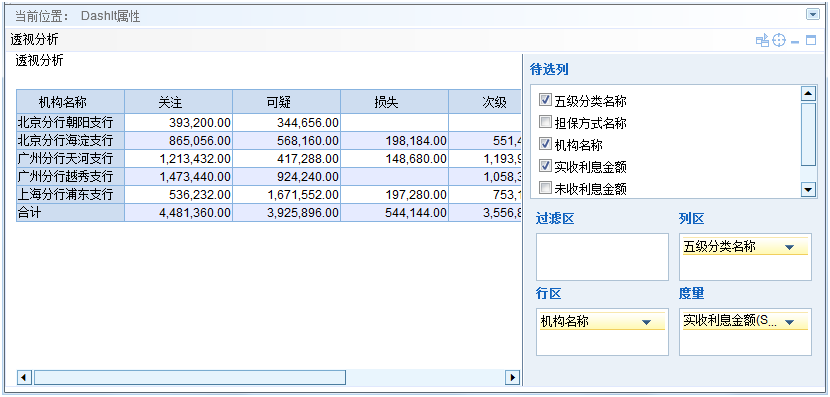Screen dimensions: 830x397
Task: Uncheck the 五级分类名称 checkbox
Action: tap(545, 100)
